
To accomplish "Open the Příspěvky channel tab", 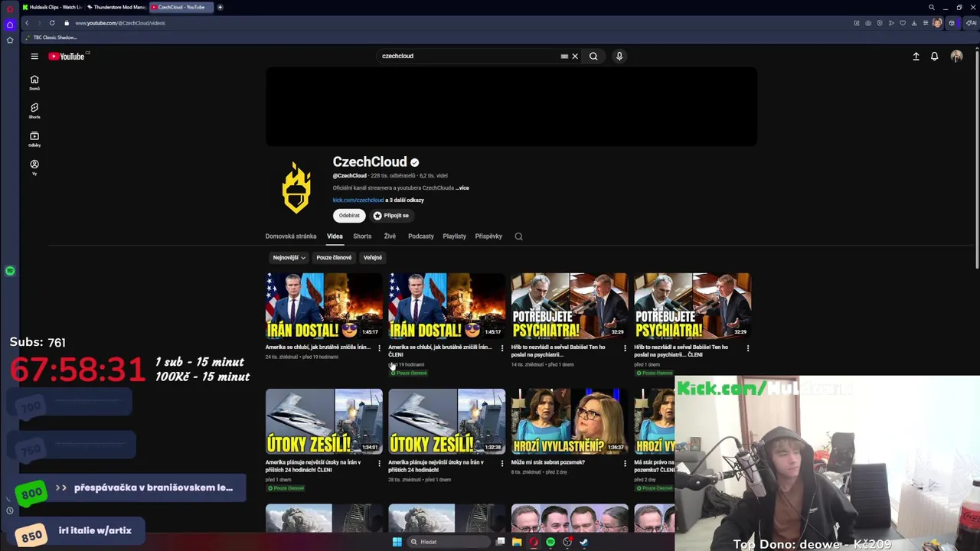I will (488, 236).
